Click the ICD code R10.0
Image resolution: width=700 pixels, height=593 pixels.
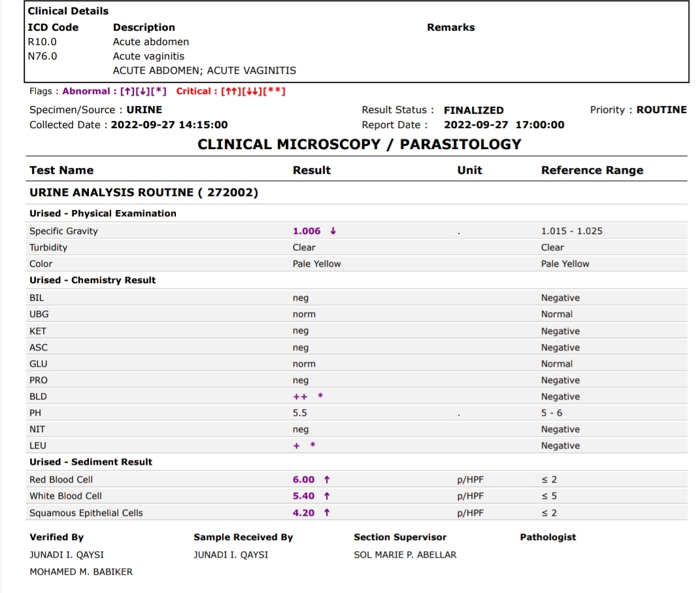click(42, 42)
